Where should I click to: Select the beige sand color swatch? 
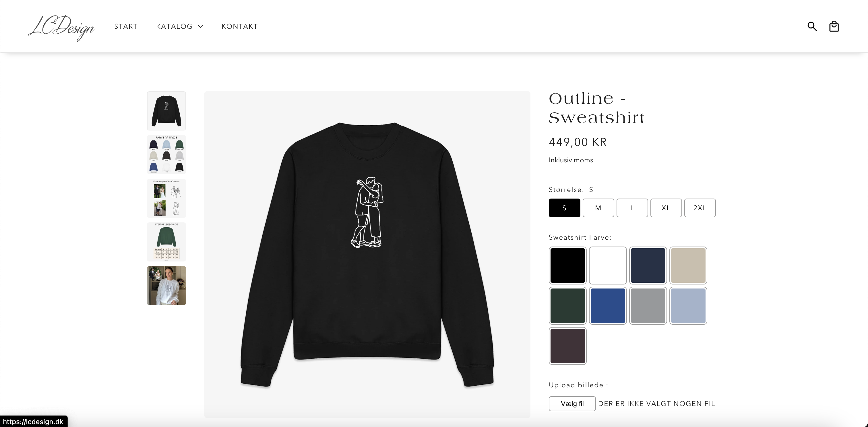pos(688,266)
